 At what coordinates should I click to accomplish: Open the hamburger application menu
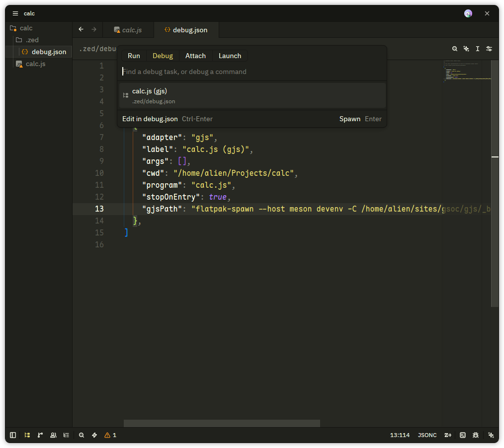coord(15,13)
